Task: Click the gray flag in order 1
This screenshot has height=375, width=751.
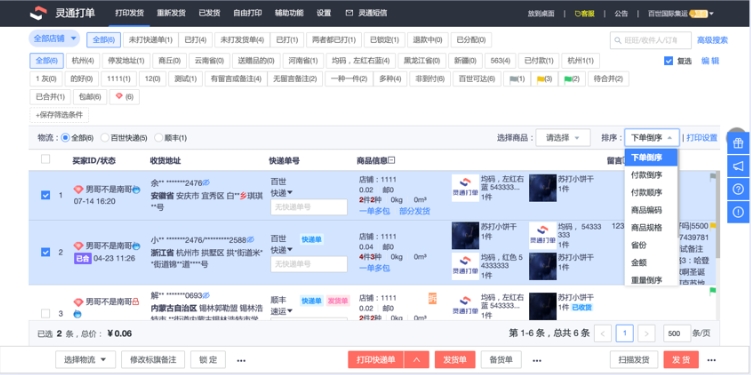Action: click(712, 177)
